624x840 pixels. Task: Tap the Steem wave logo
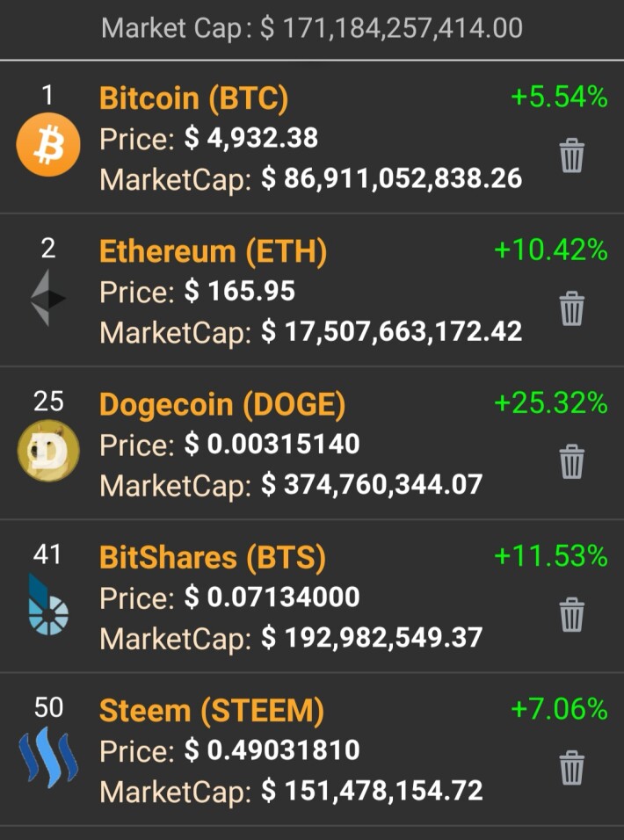(x=48, y=757)
